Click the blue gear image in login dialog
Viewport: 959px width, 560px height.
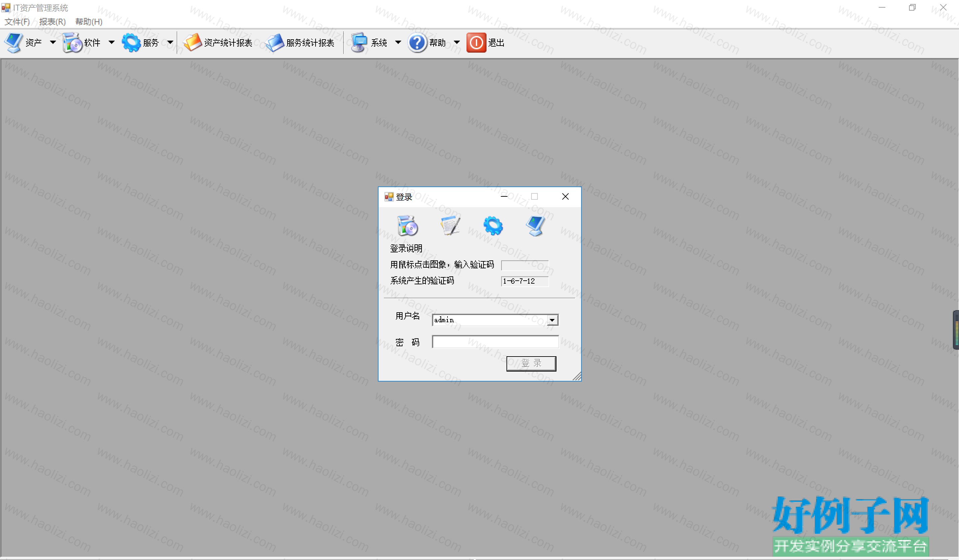[x=493, y=226]
